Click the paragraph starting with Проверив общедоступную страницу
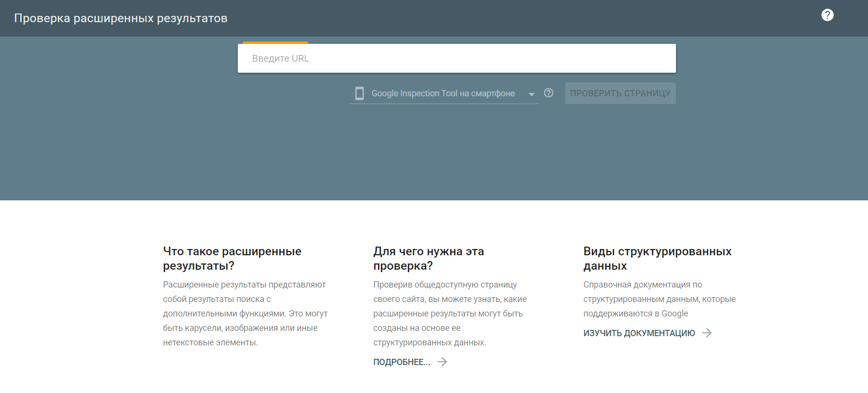This screenshot has height=393, width=868. coord(450,314)
